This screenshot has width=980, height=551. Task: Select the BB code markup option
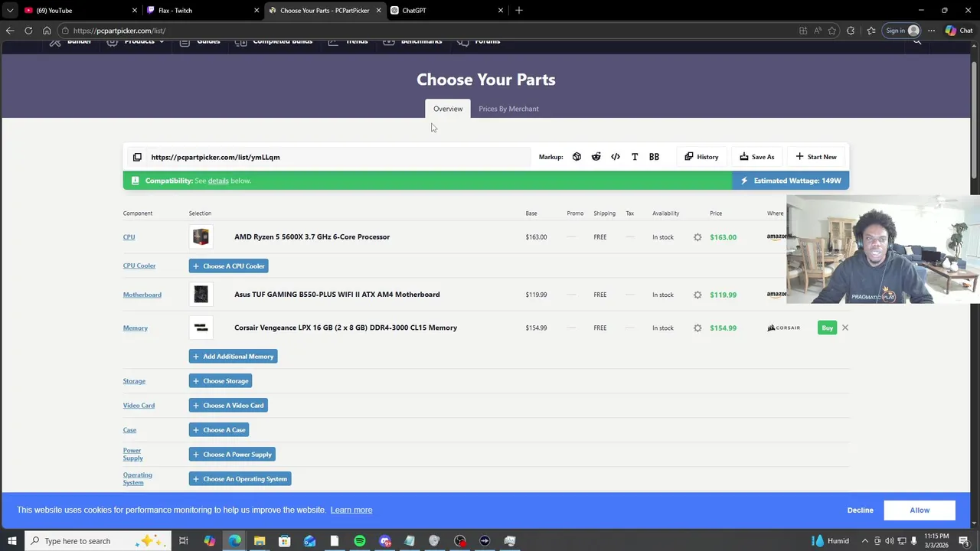pos(654,157)
